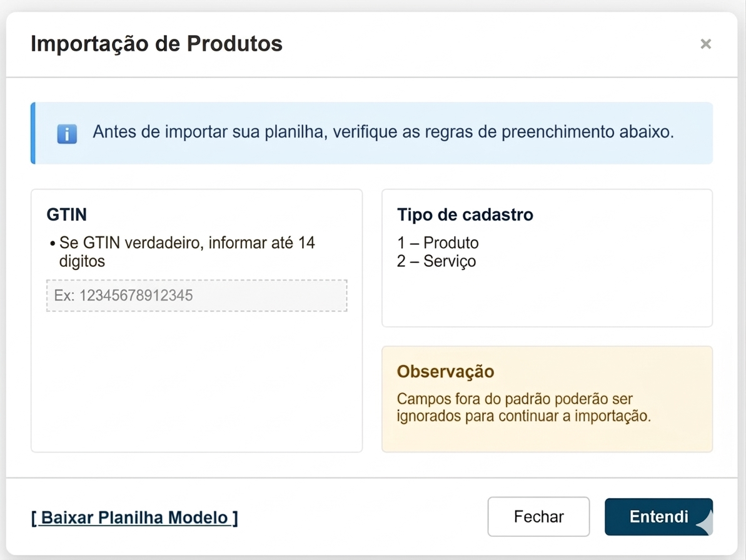Image resolution: width=746 pixels, height=560 pixels.
Task: Click the Observação heading
Action: tap(445, 371)
